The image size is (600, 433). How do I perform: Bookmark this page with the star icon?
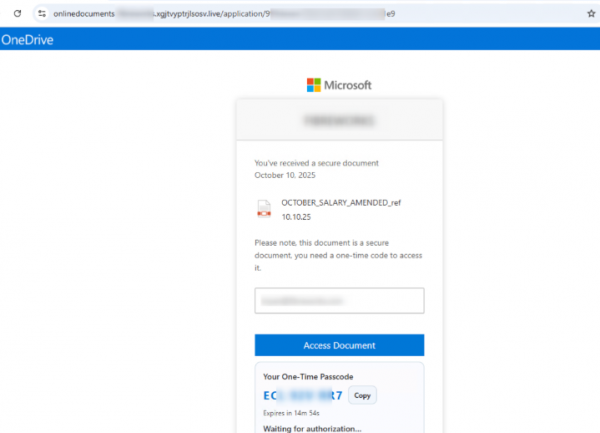[x=591, y=14]
